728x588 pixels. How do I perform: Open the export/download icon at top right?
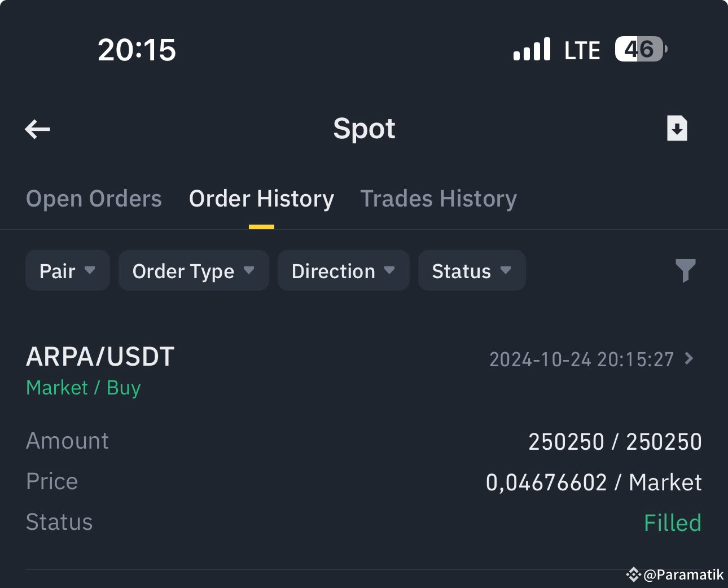676,128
